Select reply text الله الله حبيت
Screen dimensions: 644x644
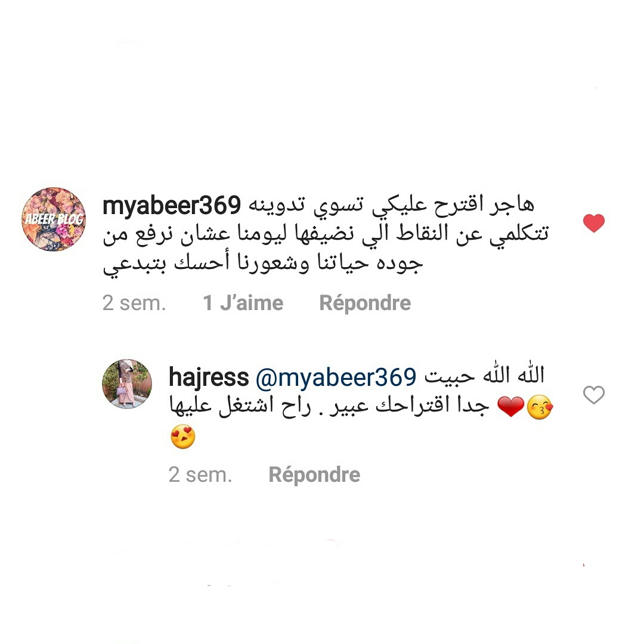485,374
